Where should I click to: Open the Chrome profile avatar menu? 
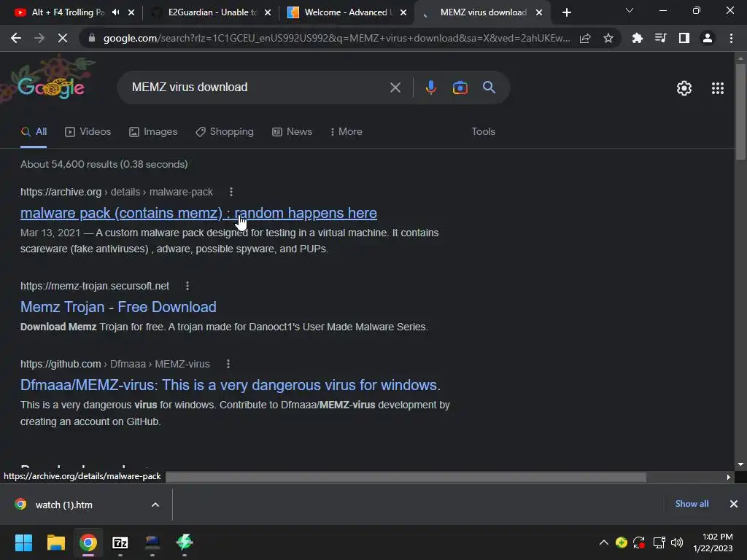tap(708, 38)
